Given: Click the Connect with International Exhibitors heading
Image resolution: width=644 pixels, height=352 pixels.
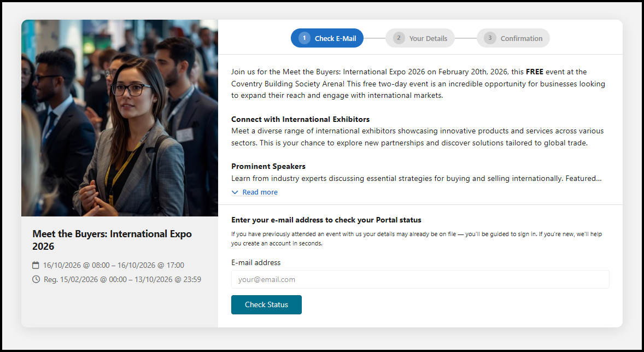Looking at the screenshot, I should click(x=300, y=120).
